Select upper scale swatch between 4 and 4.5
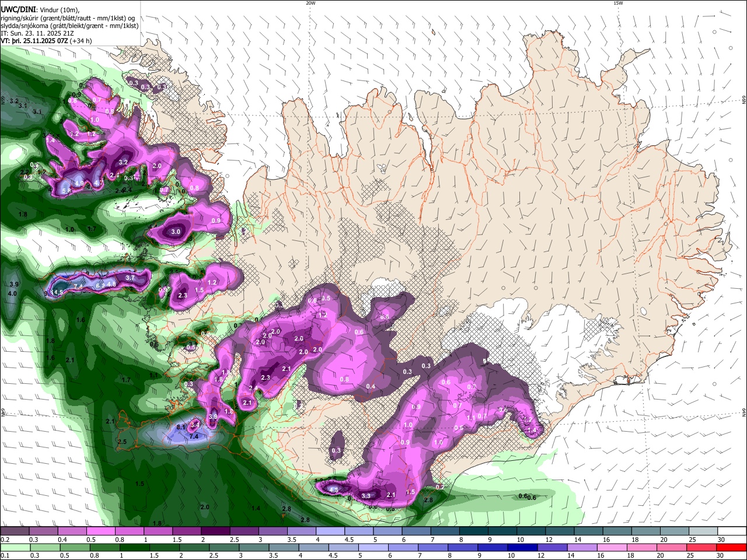The image size is (747, 560). [x=330, y=531]
